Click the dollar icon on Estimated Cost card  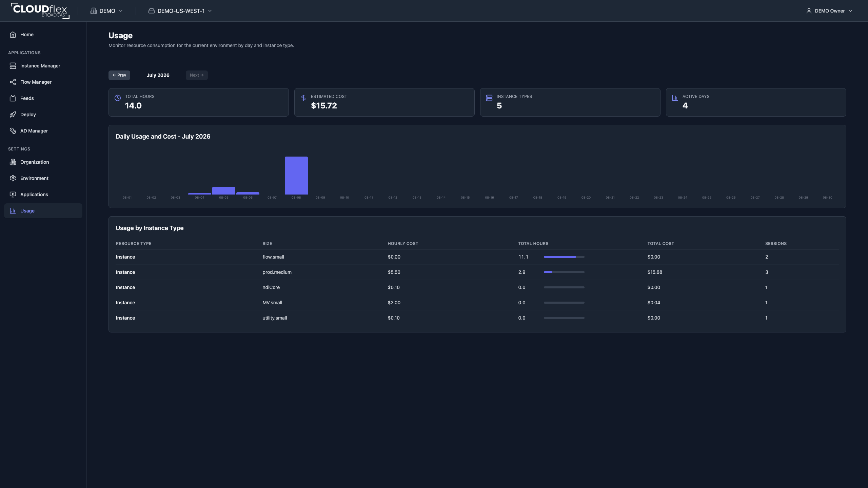[x=303, y=98]
